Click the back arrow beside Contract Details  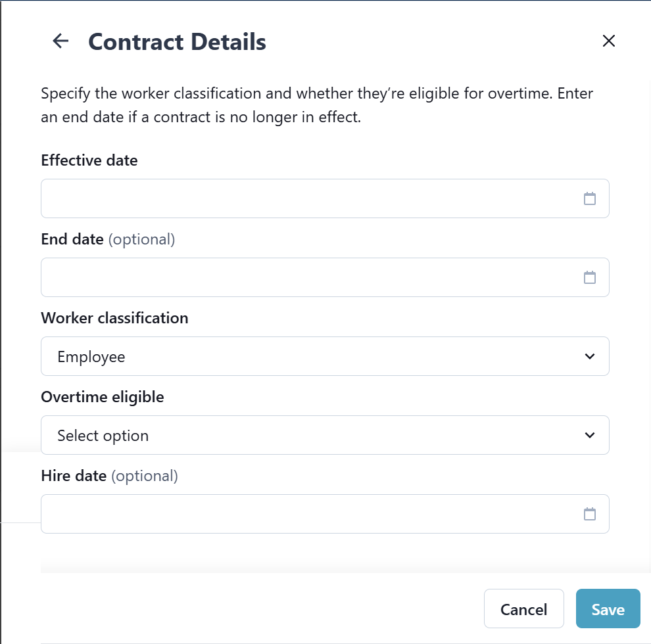(x=60, y=41)
